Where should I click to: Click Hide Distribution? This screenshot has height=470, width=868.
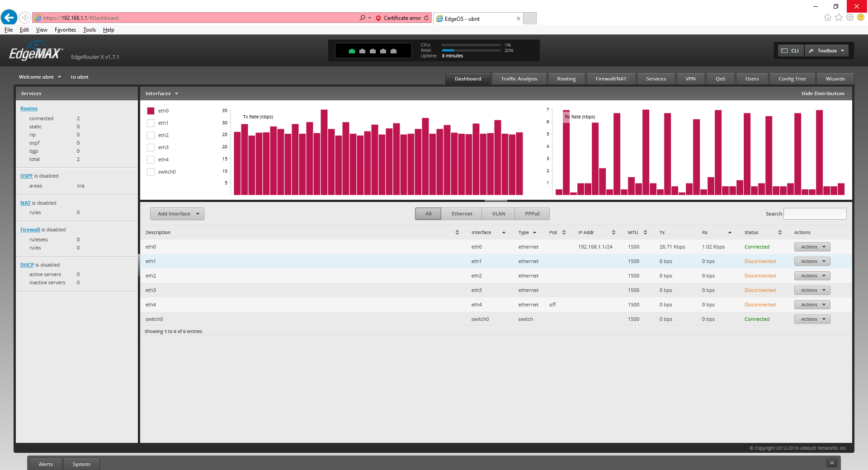[x=822, y=94]
